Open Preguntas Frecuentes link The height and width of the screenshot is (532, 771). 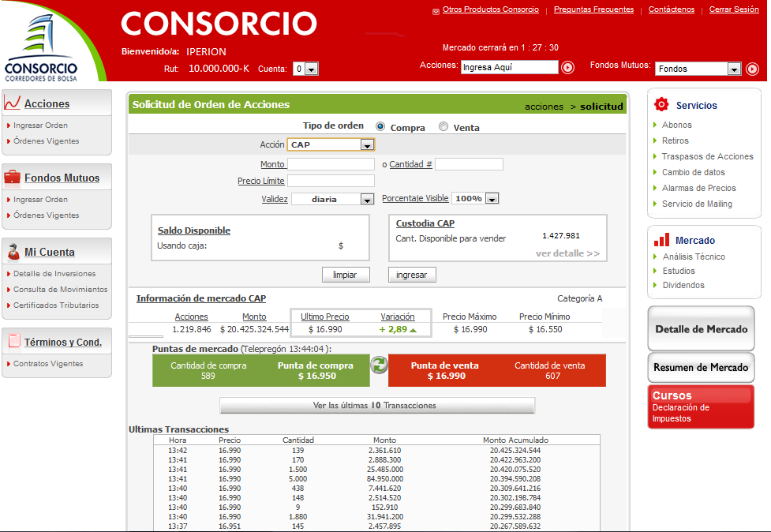coord(593,9)
